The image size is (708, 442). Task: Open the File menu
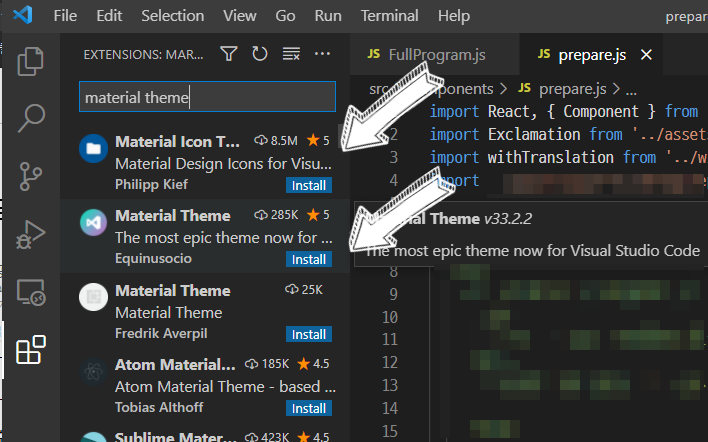point(65,16)
